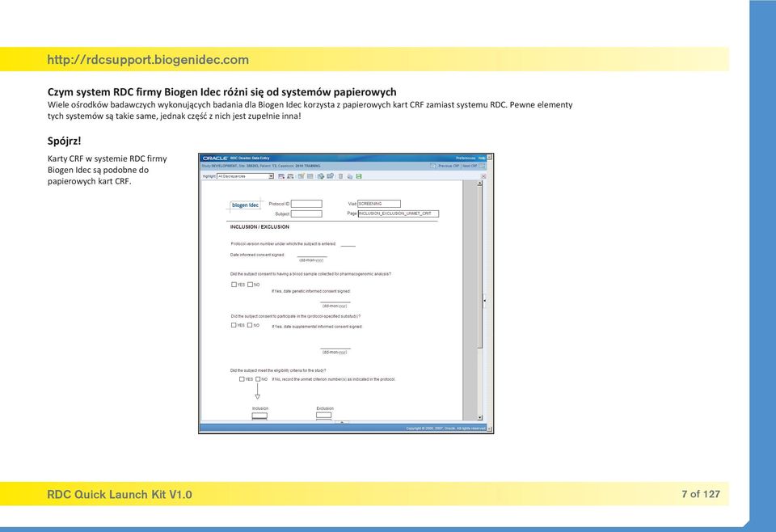Click the ORACLE logo in the title bar
The image size is (776, 532).
215,158
